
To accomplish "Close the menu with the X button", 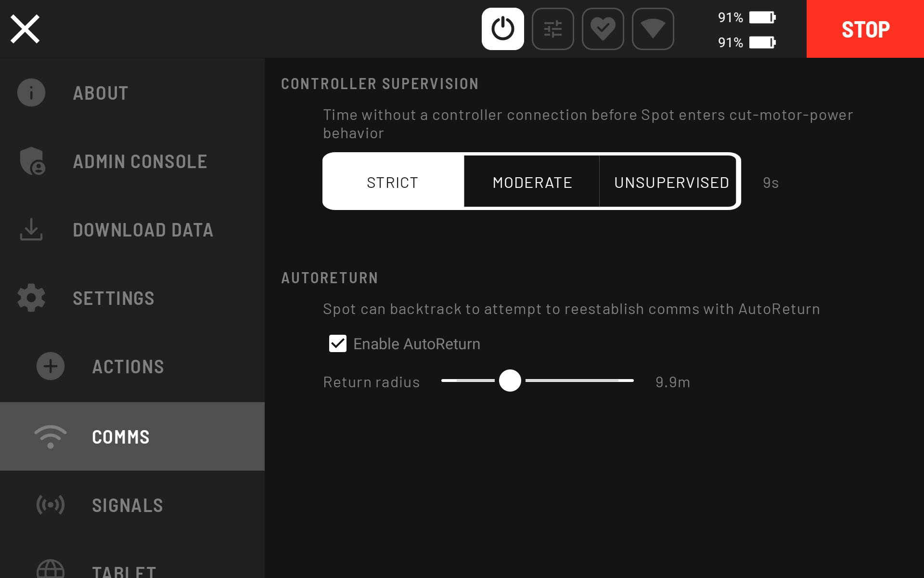I will [x=25, y=29].
